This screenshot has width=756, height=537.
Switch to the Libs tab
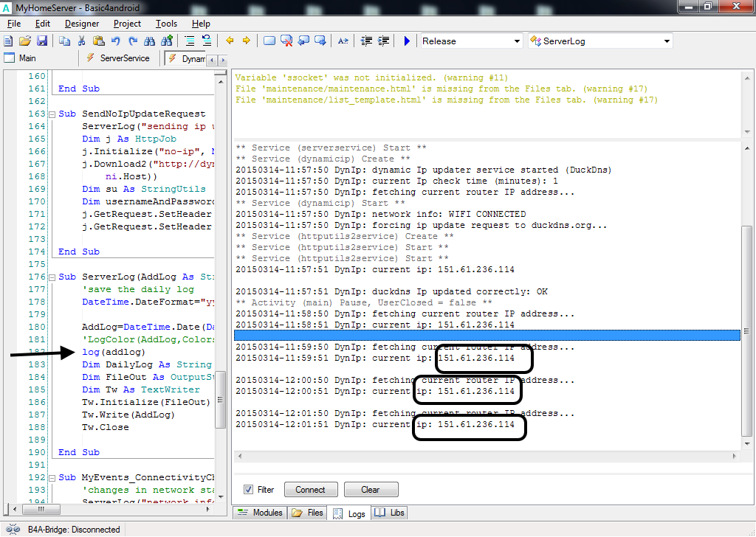[x=390, y=513]
